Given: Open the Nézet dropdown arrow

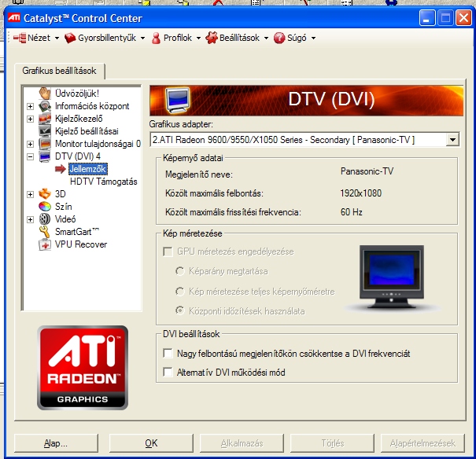Looking at the screenshot, I should (57, 39).
